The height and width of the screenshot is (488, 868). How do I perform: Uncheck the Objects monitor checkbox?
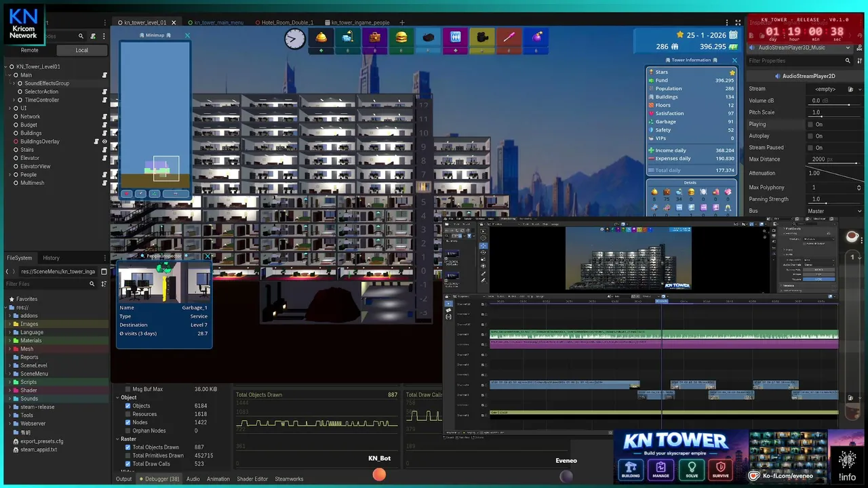pyautogui.click(x=127, y=406)
